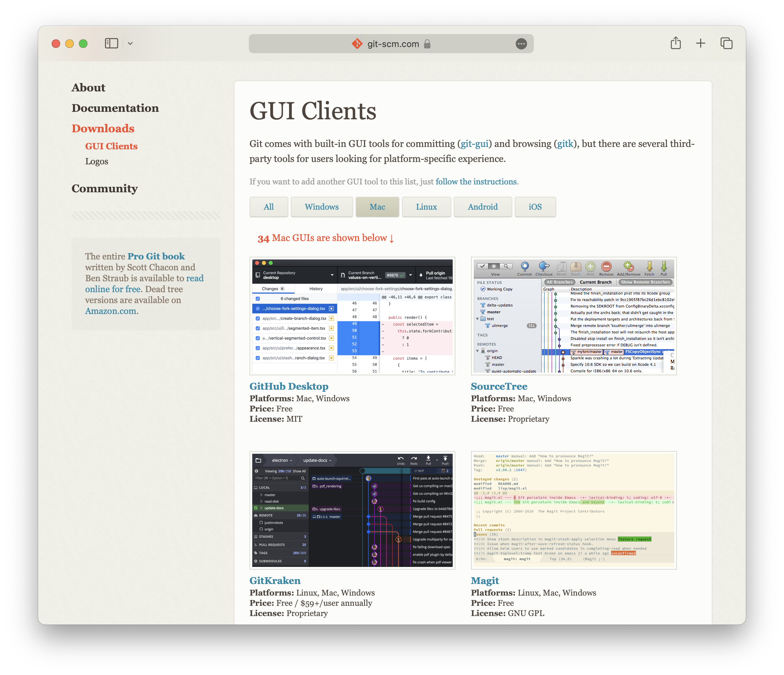784x675 pixels.
Task: Click the page options ellipsis in the address bar
Action: tap(521, 44)
